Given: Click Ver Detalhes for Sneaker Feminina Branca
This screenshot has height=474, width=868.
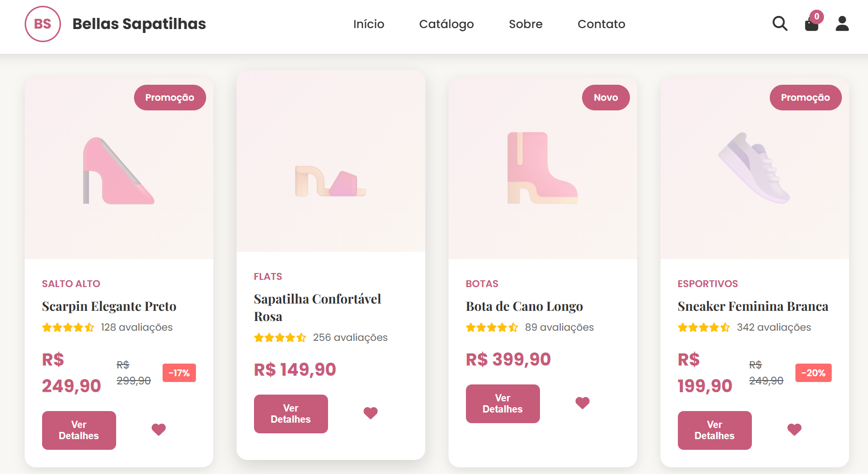Looking at the screenshot, I should 715,430.
